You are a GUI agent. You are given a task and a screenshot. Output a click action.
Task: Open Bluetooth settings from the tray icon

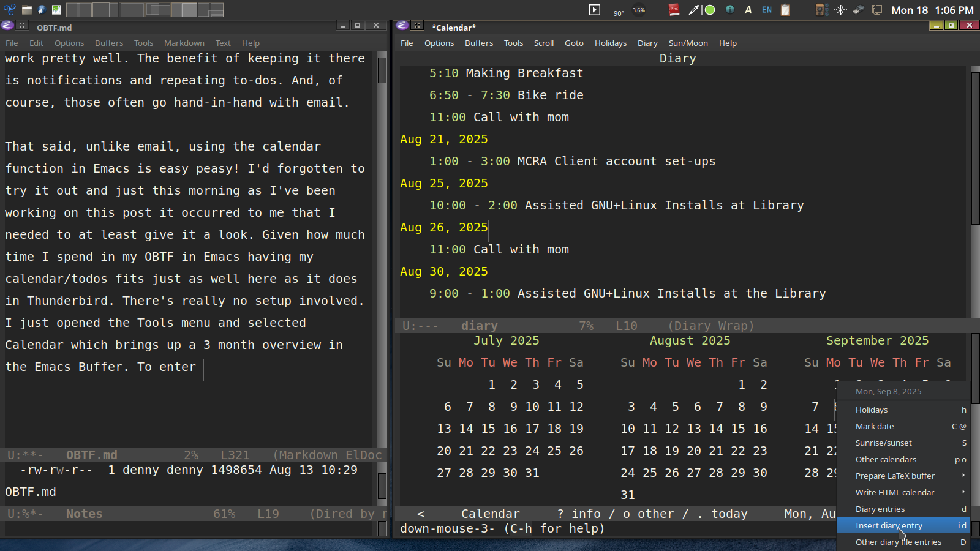click(x=840, y=10)
